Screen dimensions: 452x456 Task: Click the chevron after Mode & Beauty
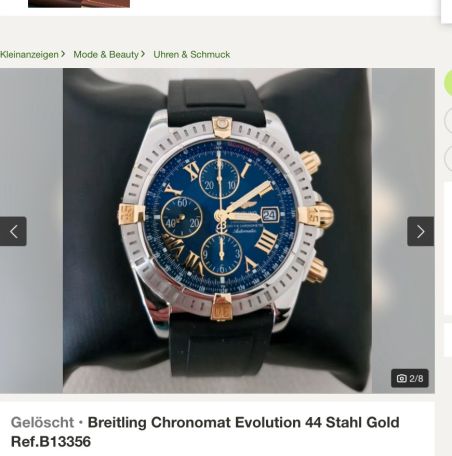(143, 54)
